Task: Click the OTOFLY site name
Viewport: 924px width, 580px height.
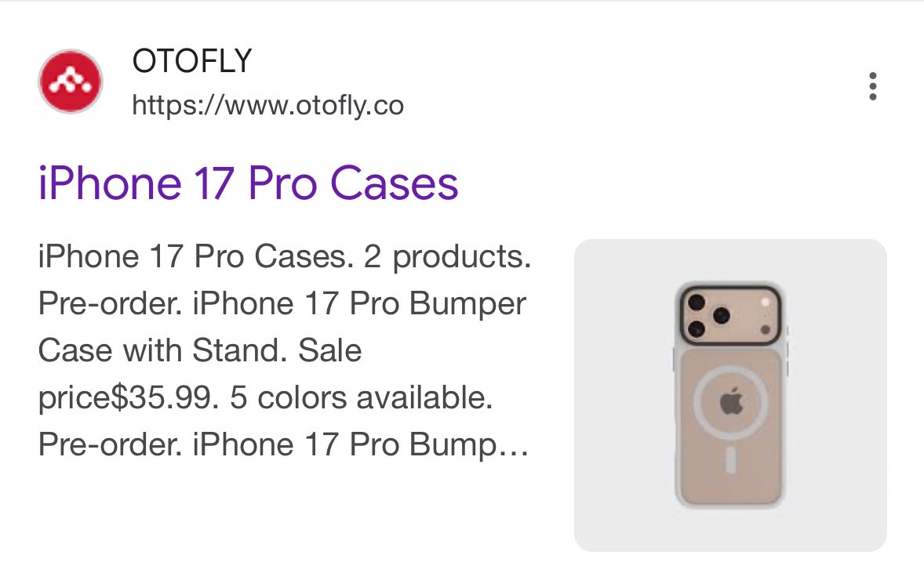Action: [191, 61]
